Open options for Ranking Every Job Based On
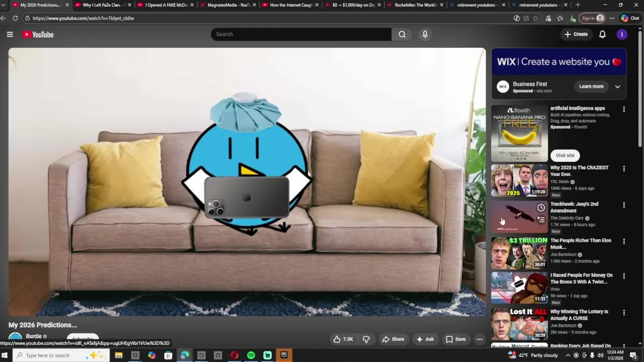The width and height of the screenshot is (644, 362). tap(624, 346)
